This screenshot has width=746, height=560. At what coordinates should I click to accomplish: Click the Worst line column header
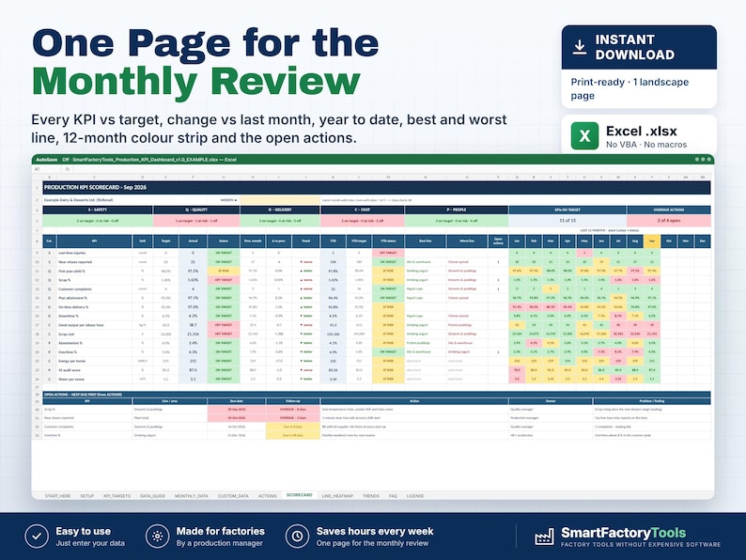(467, 241)
